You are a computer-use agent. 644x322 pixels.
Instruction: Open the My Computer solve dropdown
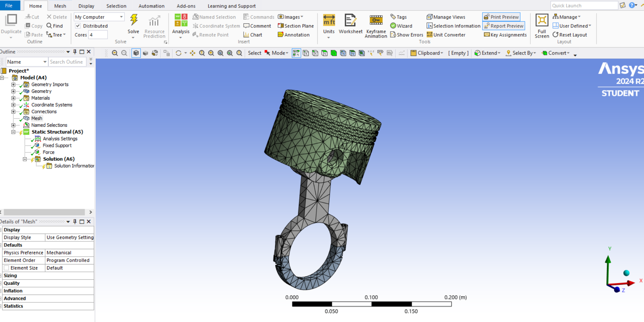click(99, 17)
